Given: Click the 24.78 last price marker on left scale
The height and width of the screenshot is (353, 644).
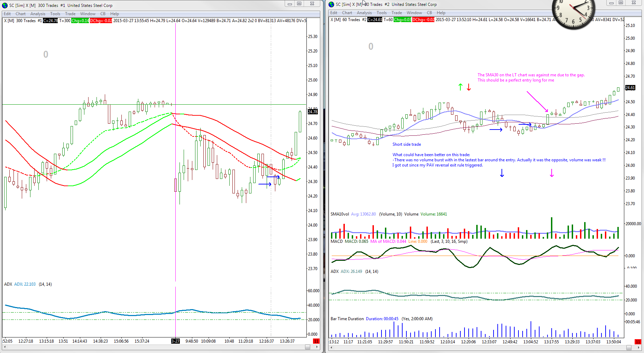Looking at the screenshot, I should [x=313, y=112].
